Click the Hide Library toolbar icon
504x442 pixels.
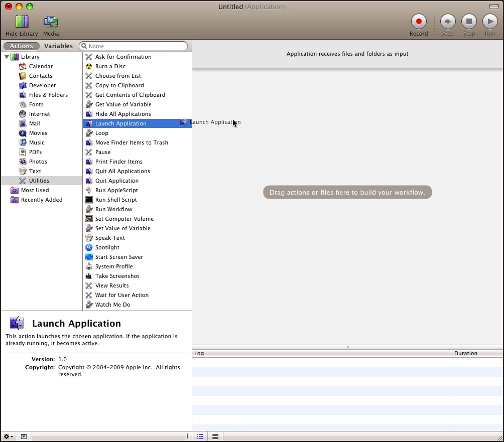[x=22, y=22]
